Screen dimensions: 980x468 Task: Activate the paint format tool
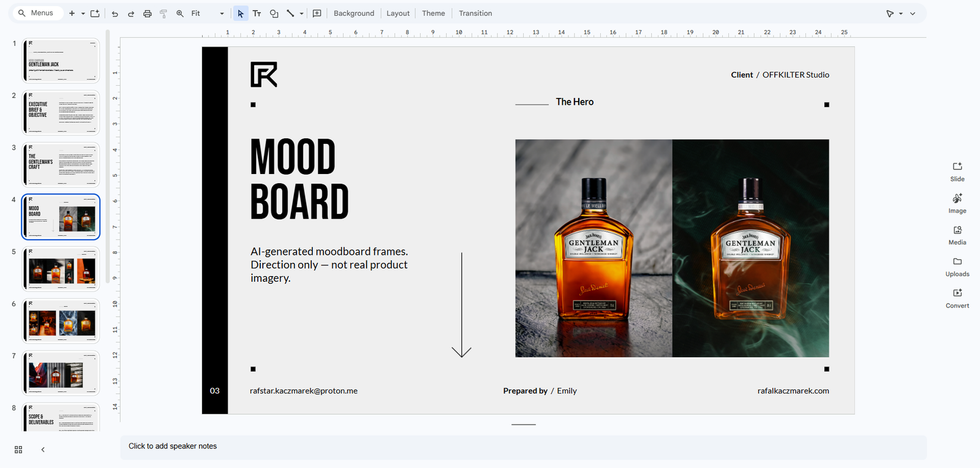(164, 13)
